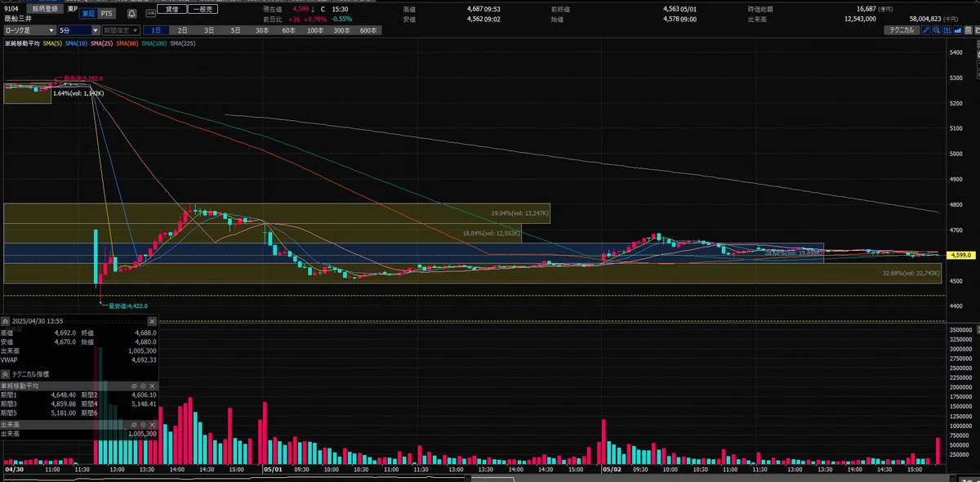Remove the 出来高 indicator with X

[x=152, y=425]
